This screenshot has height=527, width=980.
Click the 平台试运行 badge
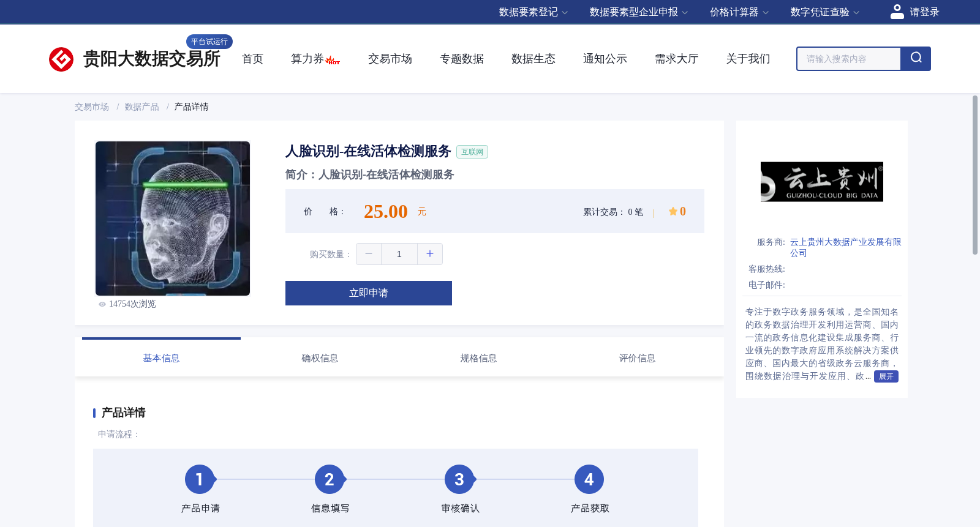209,42
